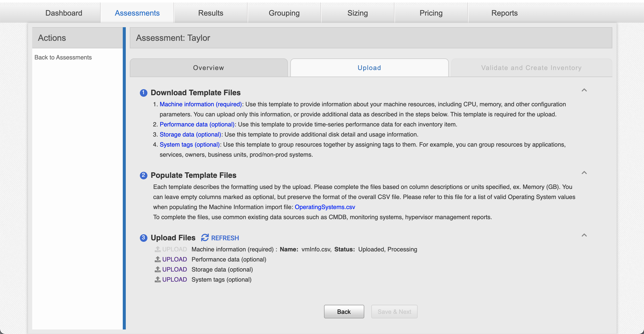
Task: Click the Back button
Action: (344, 311)
